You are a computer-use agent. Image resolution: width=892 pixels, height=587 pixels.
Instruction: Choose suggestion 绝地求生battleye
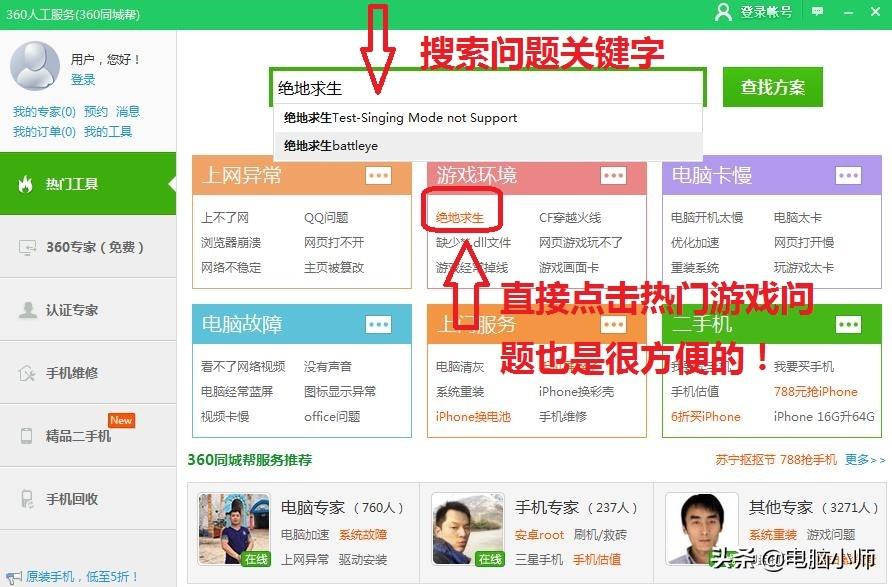pyautogui.click(x=488, y=146)
